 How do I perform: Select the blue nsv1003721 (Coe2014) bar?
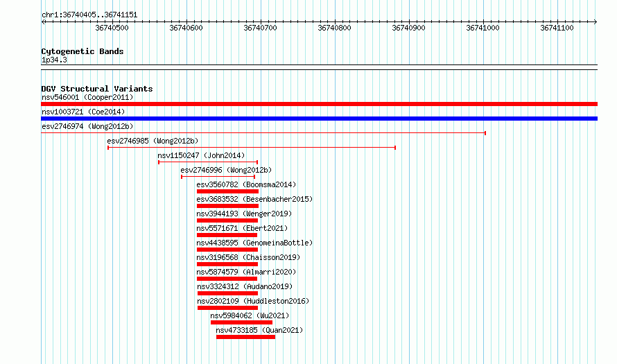pyautogui.click(x=319, y=119)
